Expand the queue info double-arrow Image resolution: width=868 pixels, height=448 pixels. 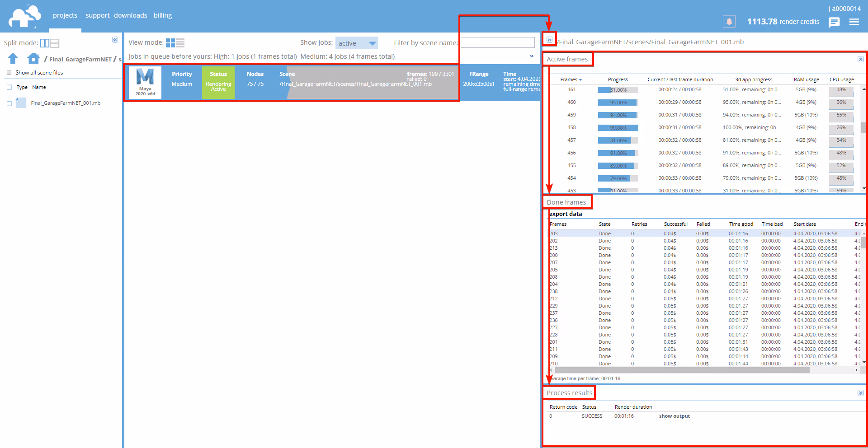(532, 56)
